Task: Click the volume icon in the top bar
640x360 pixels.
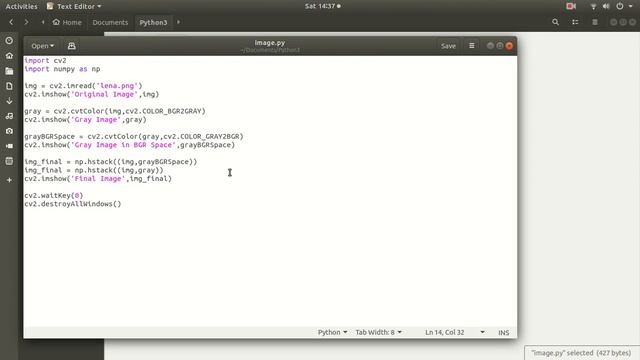Action: coord(606,6)
